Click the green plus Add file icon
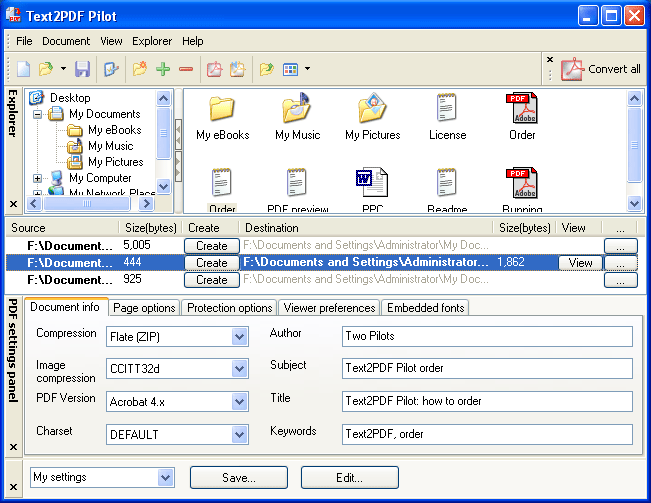Viewport: 651px width, 503px height. coord(163,69)
